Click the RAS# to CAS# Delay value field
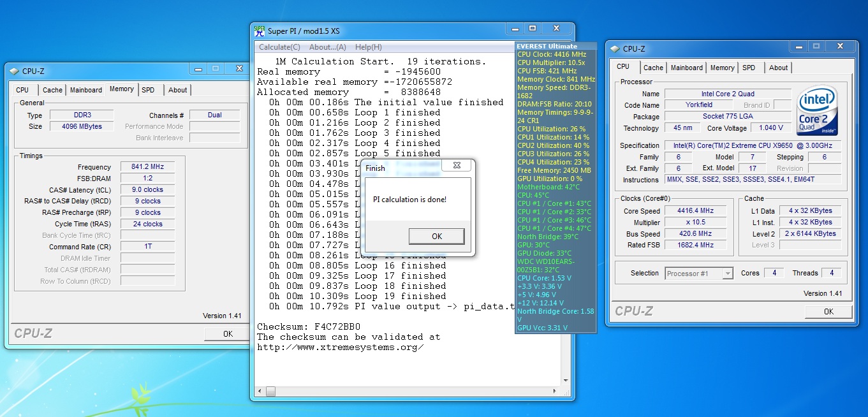 click(x=147, y=201)
